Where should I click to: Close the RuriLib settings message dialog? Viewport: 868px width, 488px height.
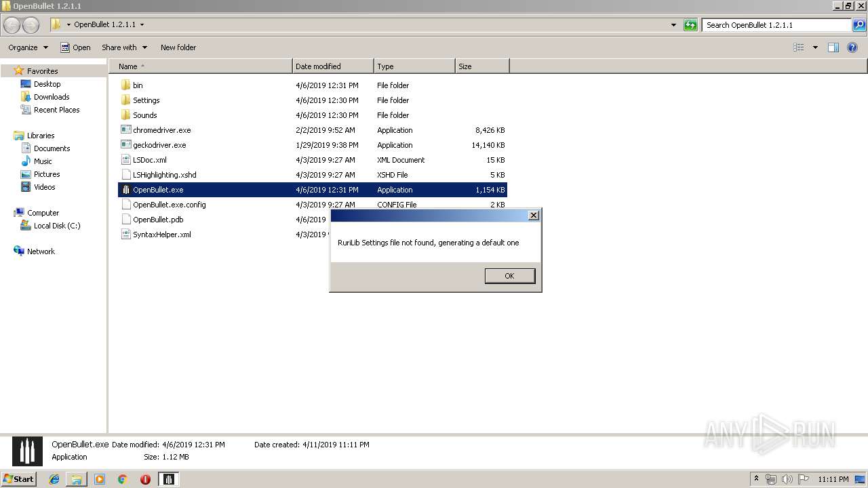[534, 215]
